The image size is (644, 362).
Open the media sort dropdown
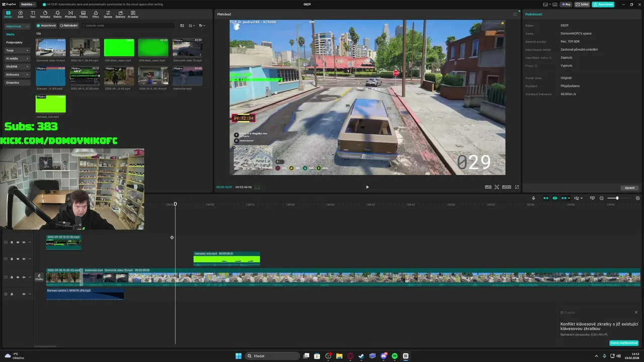[x=192, y=25]
